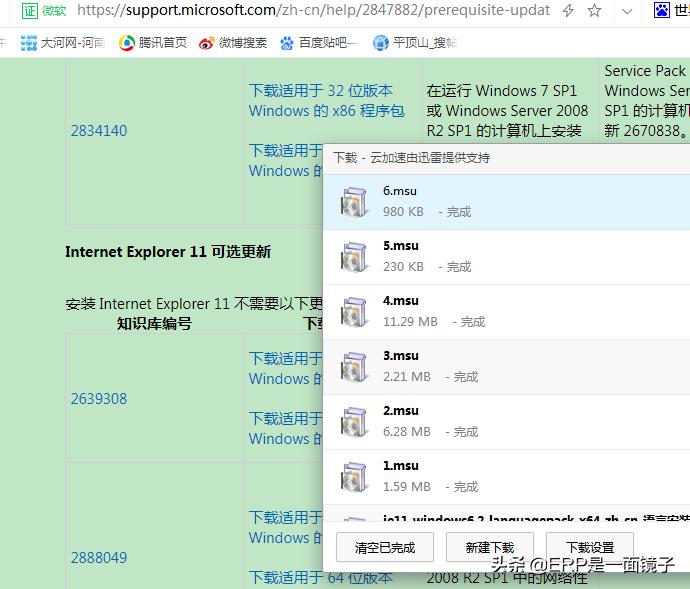Click the file icon of 3.msu
This screenshot has width=690, height=589.
[x=354, y=367]
